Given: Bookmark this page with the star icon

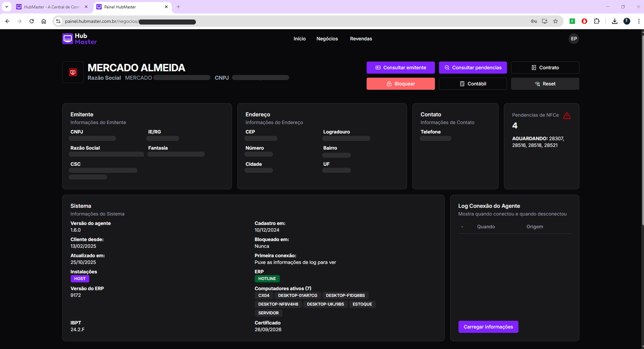Looking at the screenshot, I should click(x=555, y=21).
